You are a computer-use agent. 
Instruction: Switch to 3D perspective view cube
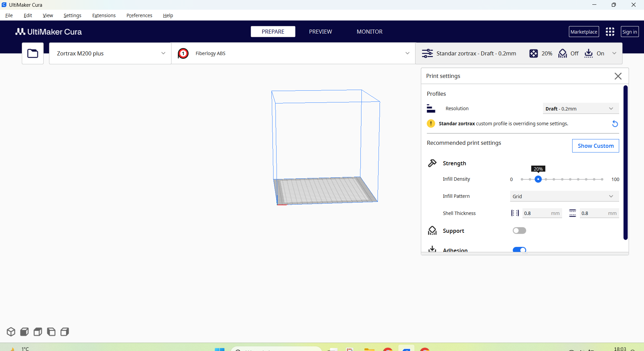point(11,332)
